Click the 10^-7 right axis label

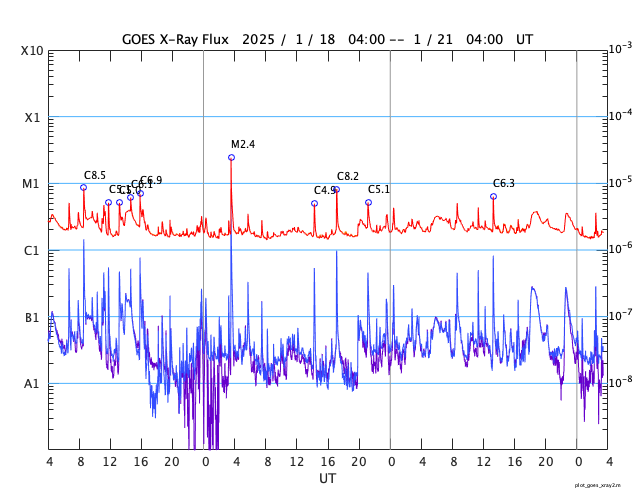[x=620, y=315]
